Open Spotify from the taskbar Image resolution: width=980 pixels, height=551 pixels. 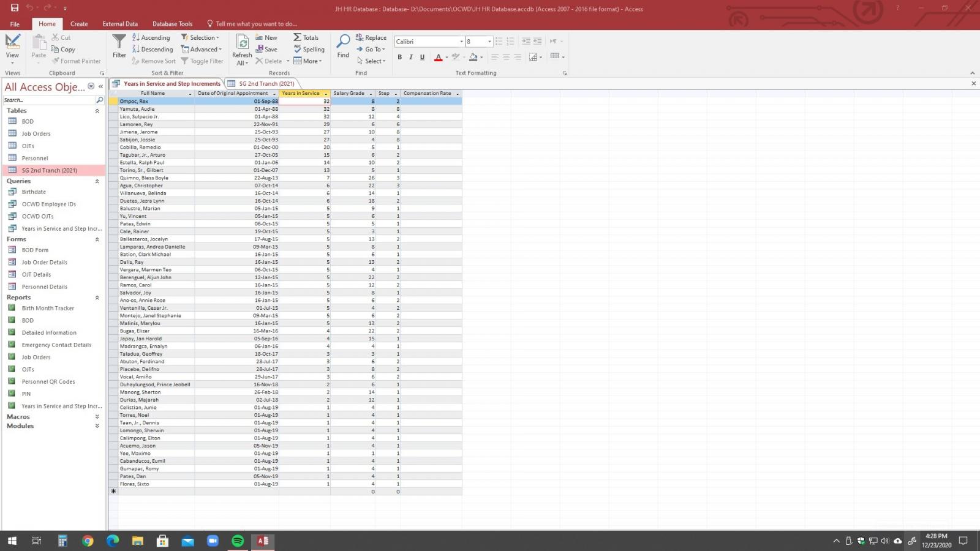(238, 541)
